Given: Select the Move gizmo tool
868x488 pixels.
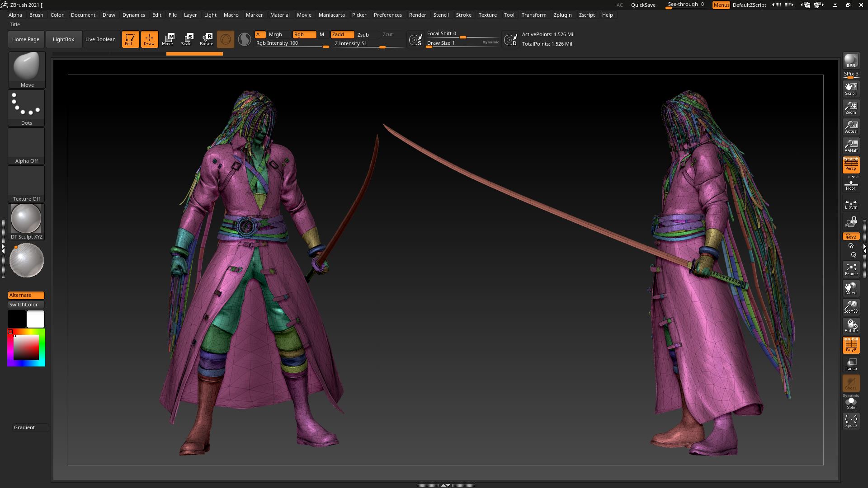Looking at the screenshot, I should point(168,39).
